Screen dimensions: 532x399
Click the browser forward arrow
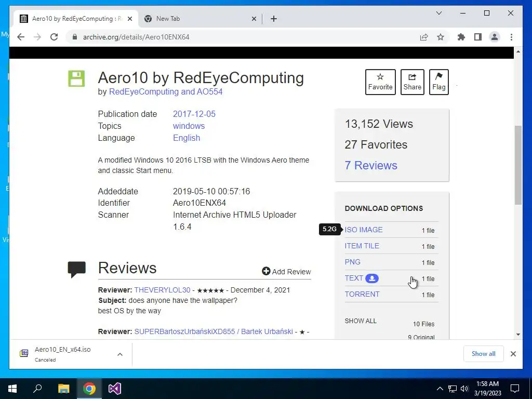37,37
